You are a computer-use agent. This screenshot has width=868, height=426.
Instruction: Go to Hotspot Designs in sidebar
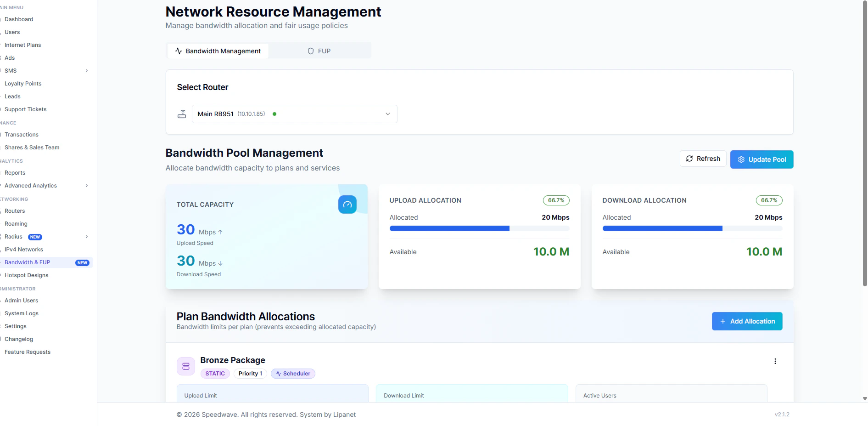26,275
